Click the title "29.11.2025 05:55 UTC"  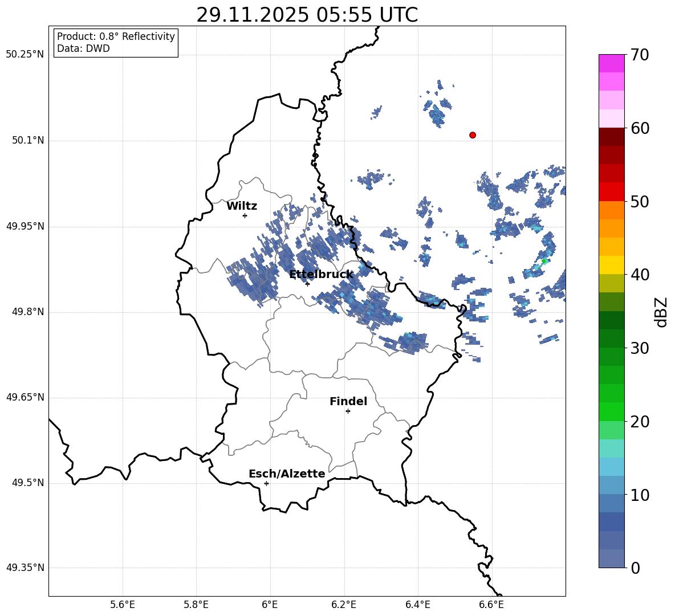(x=307, y=15)
